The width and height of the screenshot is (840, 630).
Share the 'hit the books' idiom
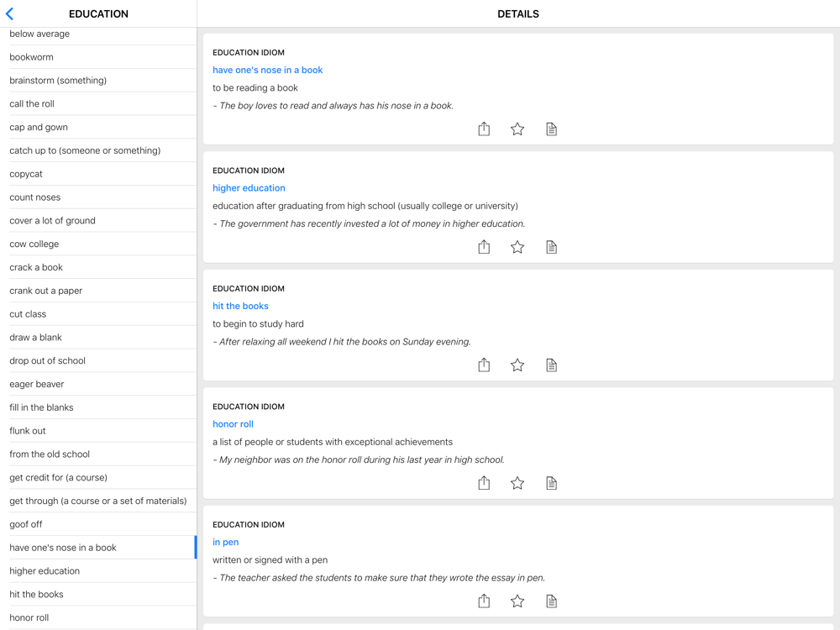click(484, 365)
